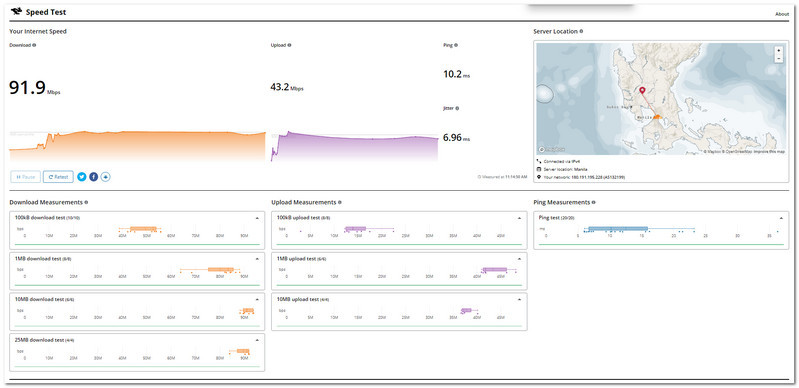
Task: Click the 1MB upload box plot
Action: click(499, 270)
